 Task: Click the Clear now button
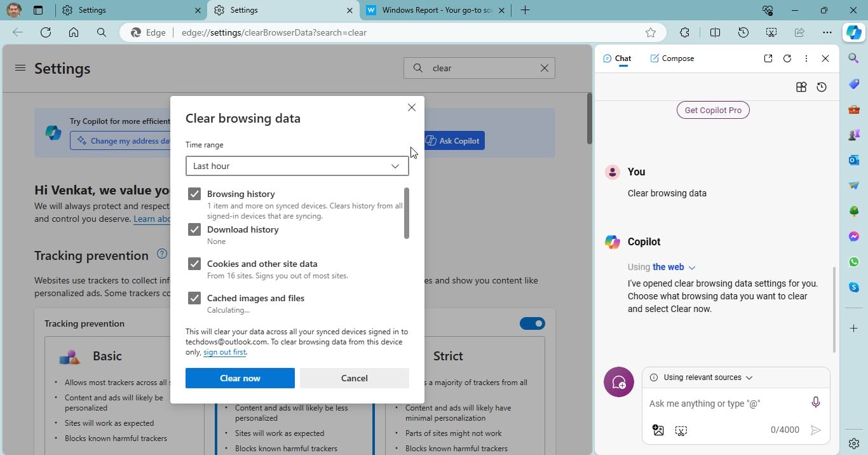pyautogui.click(x=240, y=378)
